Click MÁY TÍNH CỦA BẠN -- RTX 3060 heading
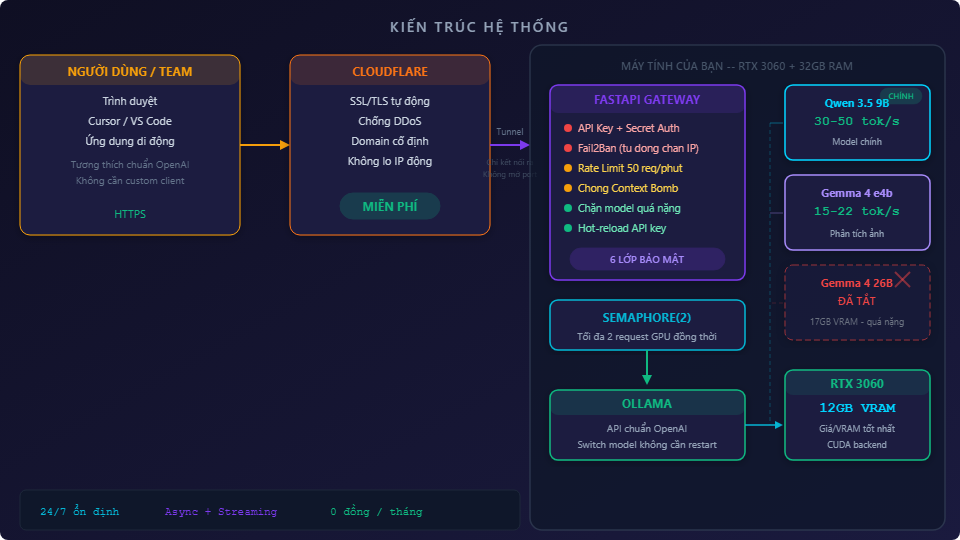The height and width of the screenshot is (540, 960). coord(737,66)
